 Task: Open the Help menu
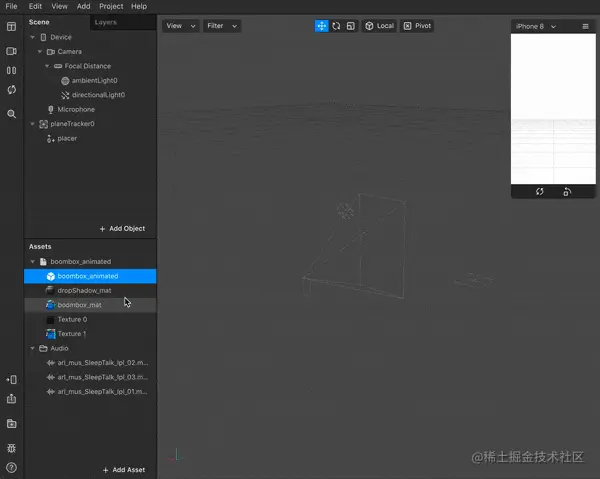[x=139, y=7]
